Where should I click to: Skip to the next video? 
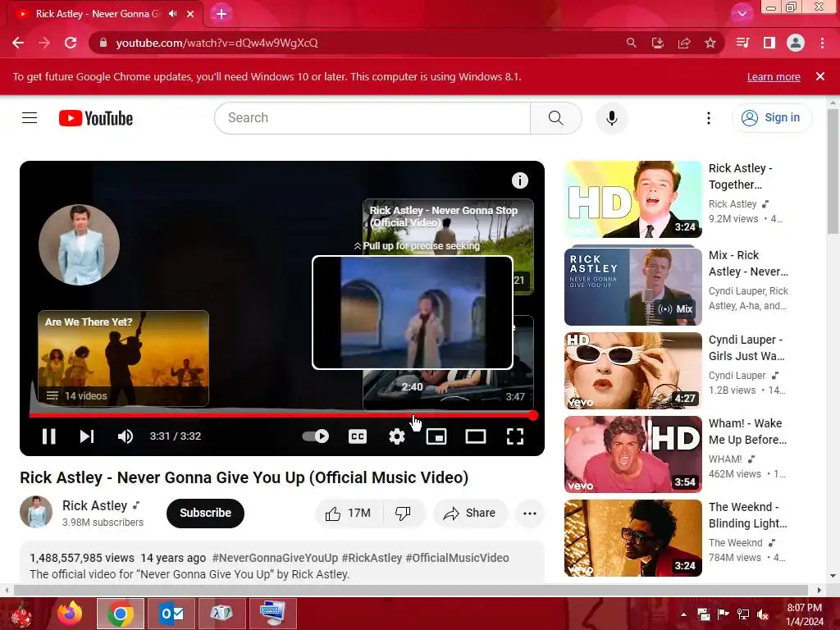(87, 436)
